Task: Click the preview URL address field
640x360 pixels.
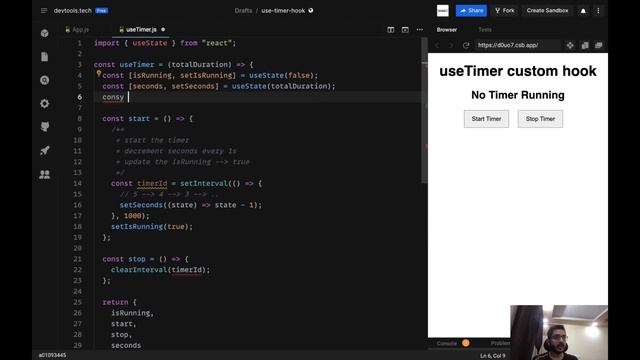Action: click(x=517, y=45)
